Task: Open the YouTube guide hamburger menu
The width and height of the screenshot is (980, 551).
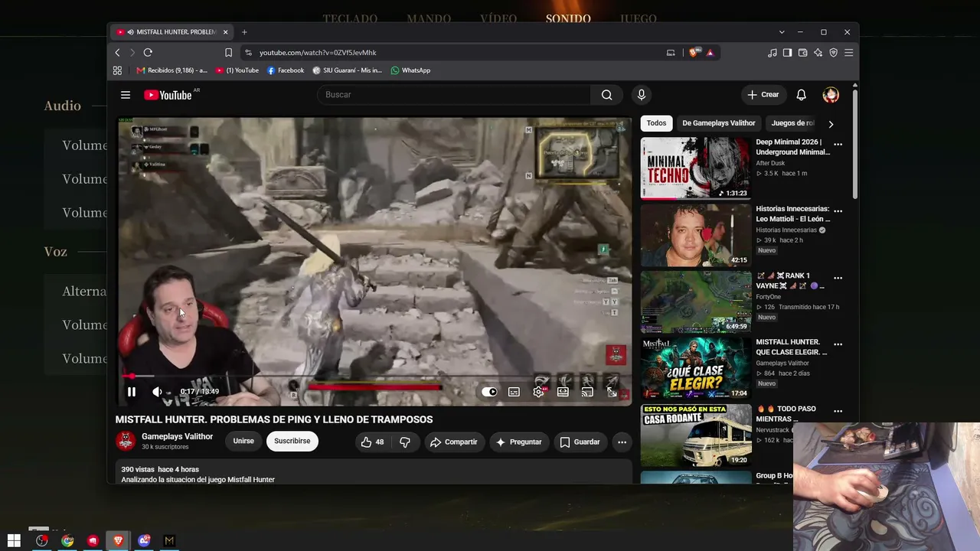Action: (126, 95)
